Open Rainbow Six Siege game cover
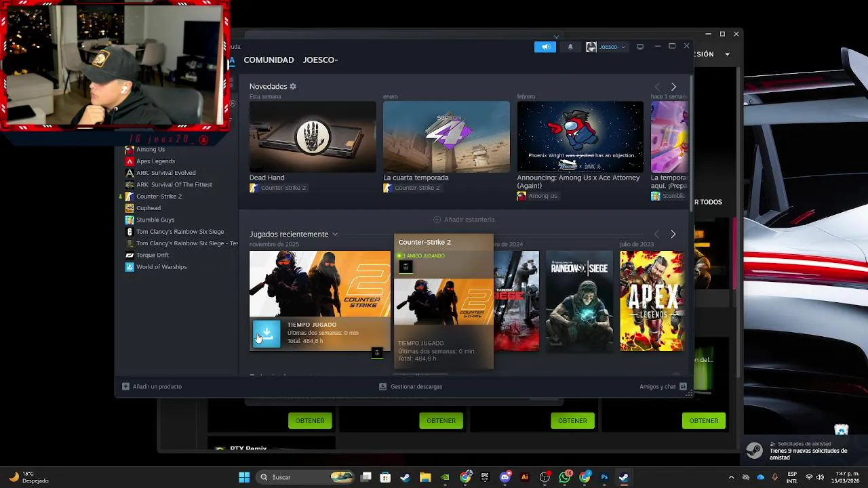The height and width of the screenshot is (488, 868). pos(580,301)
